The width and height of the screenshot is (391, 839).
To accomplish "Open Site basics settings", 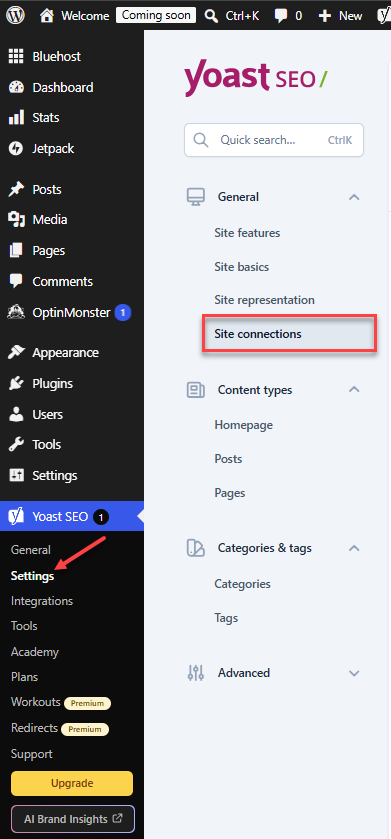I will [x=242, y=266].
